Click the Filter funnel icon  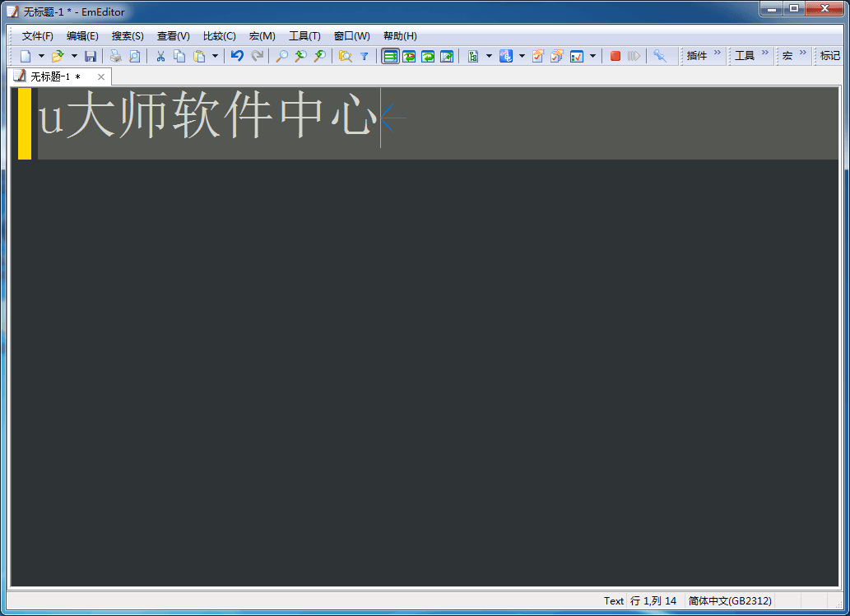(365, 56)
